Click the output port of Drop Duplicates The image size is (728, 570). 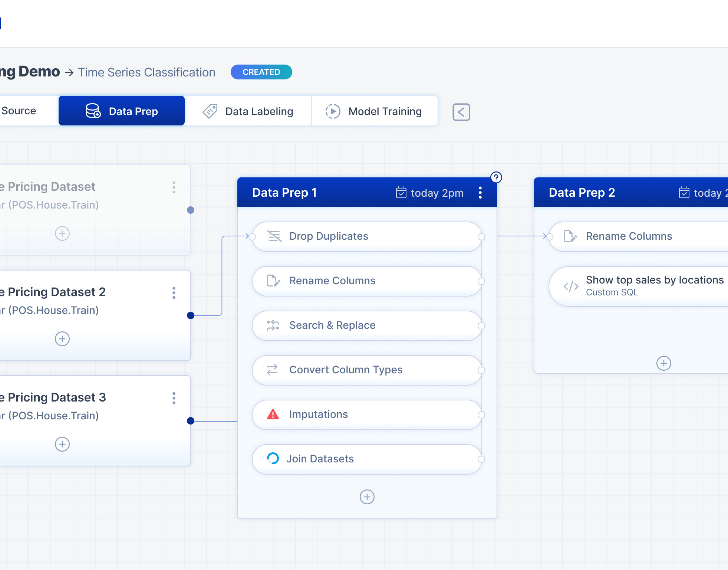click(481, 237)
